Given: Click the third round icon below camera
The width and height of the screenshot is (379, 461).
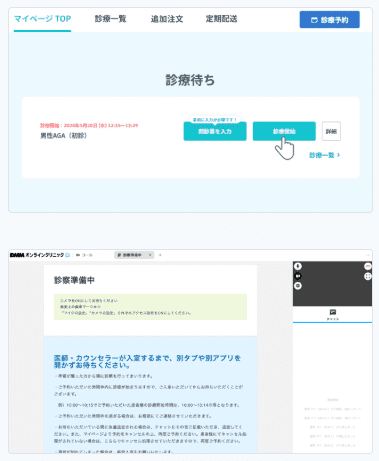Looking at the screenshot, I should point(298,286).
